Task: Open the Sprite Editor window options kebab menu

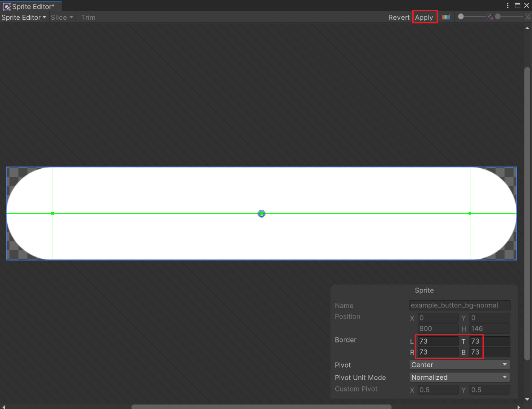Action: (508, 5)
